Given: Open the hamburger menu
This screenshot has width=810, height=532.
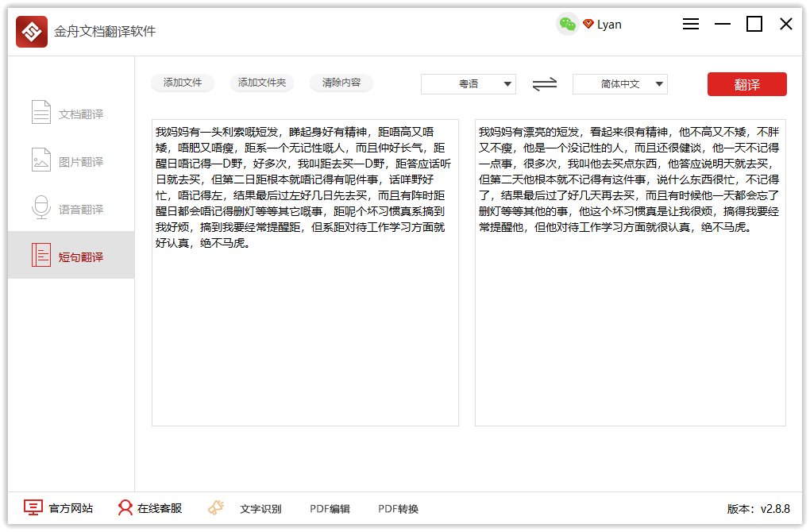Looking at the screenshot, I should click(x=690, y=24).
